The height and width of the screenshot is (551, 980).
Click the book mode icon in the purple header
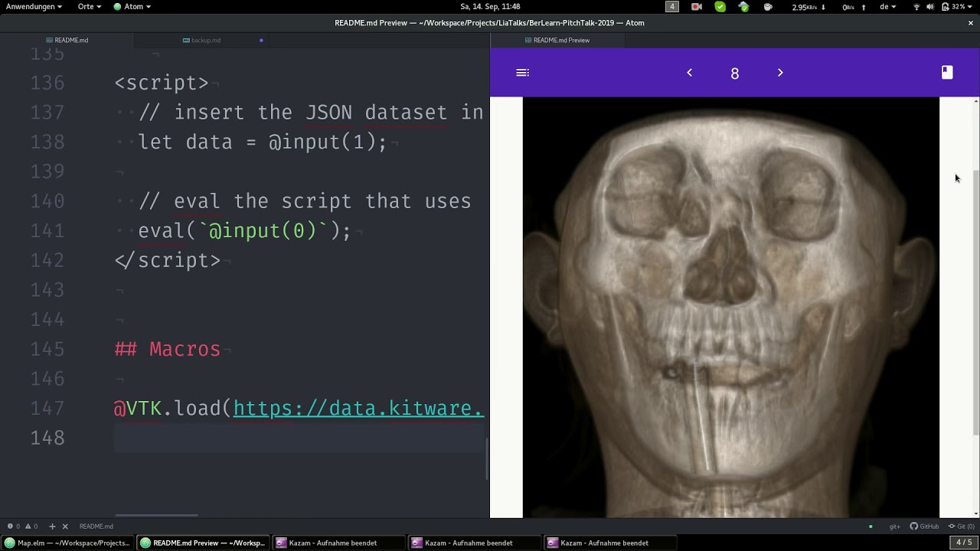947,72
